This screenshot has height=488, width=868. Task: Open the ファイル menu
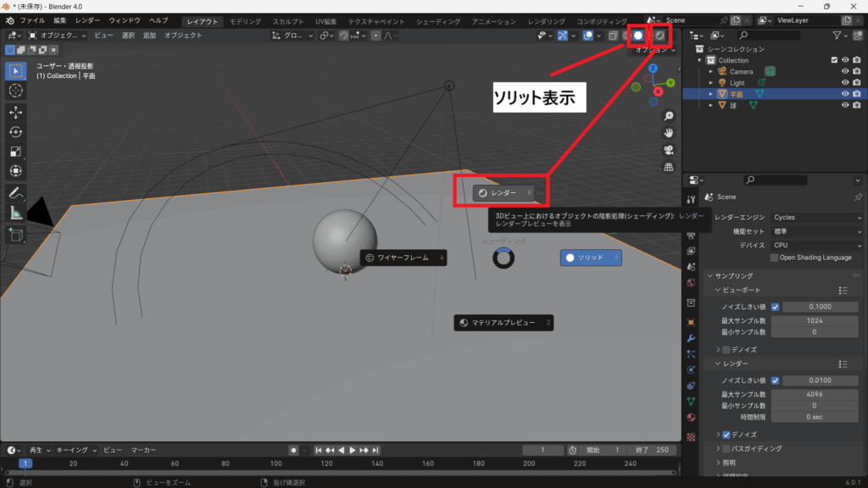tap(32, 19)
